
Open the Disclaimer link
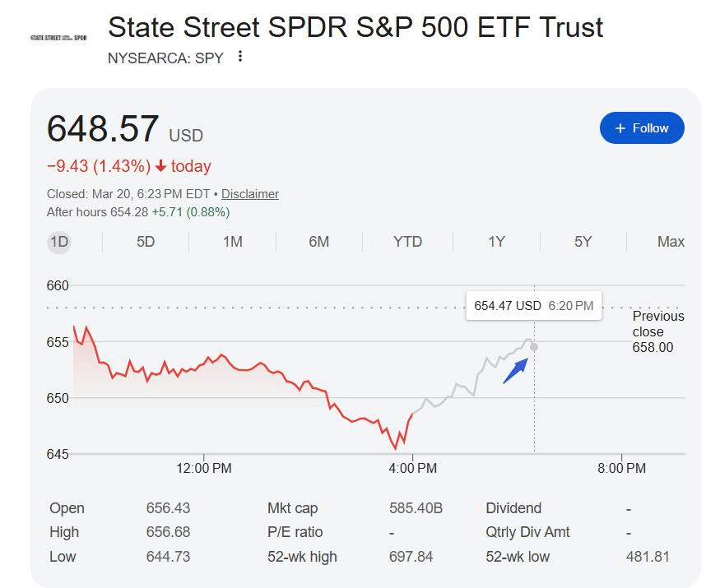pyautogui.click(x=250, y=194)
